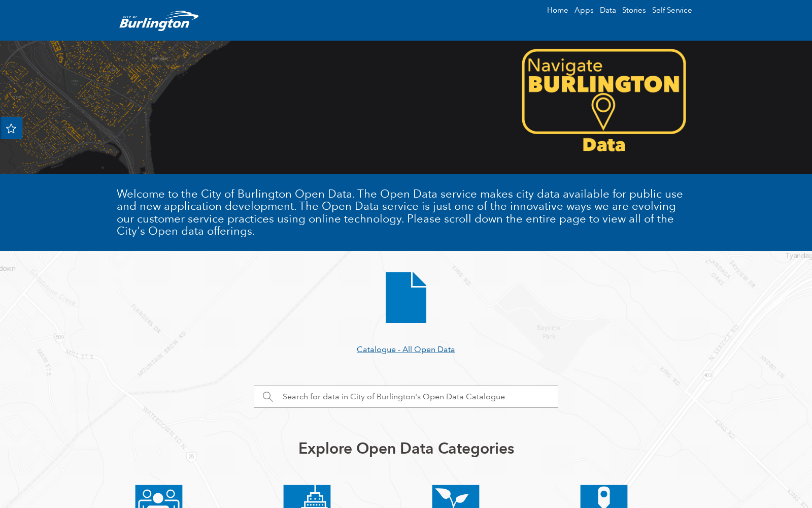Screen dimensions: 812x508
Task: Open the Catalogue - All Open Data link
Action: (x=405, y=350)
